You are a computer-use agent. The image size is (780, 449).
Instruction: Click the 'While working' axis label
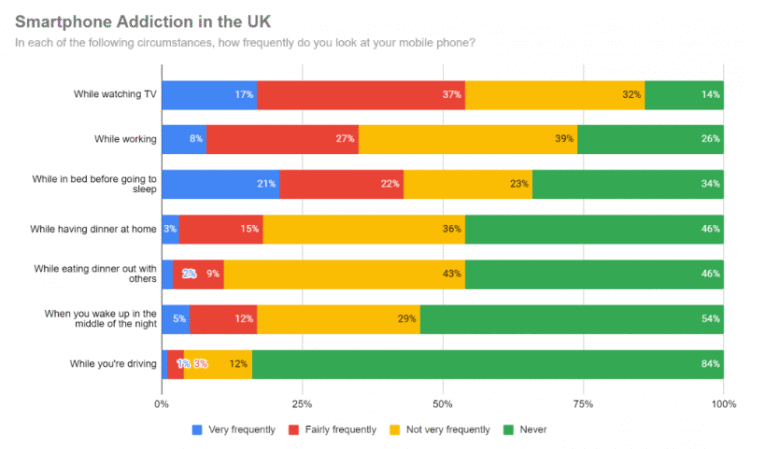tap(125, 139)
